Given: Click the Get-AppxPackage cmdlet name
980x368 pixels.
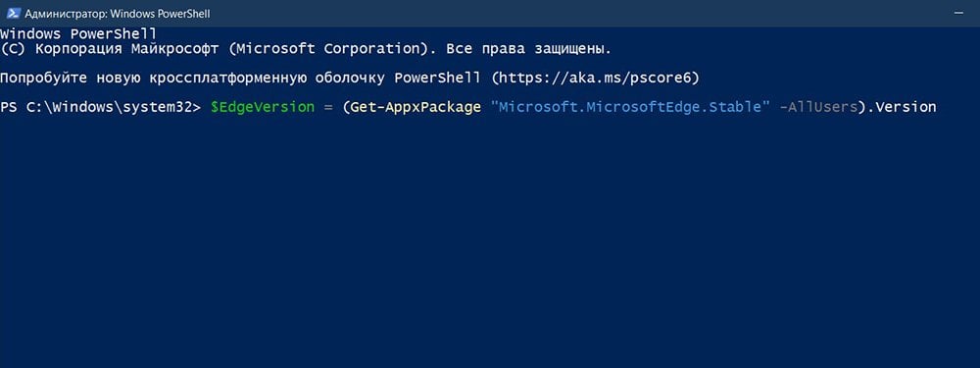Looking at the screenshot, I should tap(416, 108).
